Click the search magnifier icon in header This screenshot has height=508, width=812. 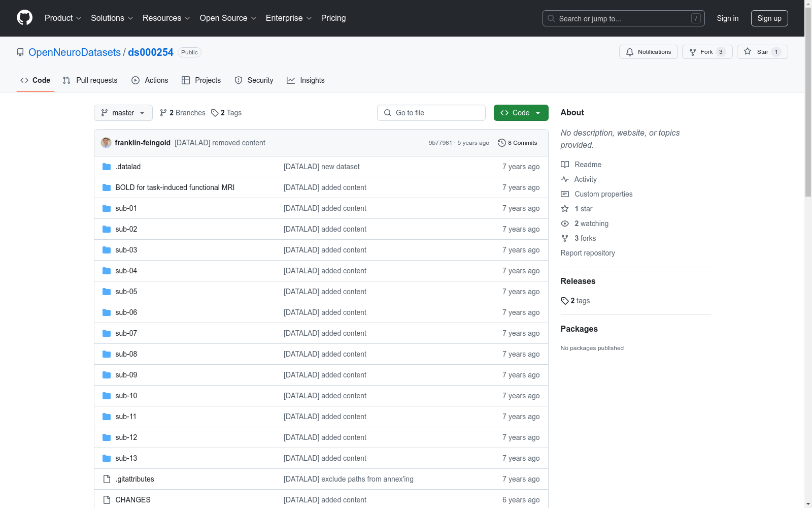point(551,18)
